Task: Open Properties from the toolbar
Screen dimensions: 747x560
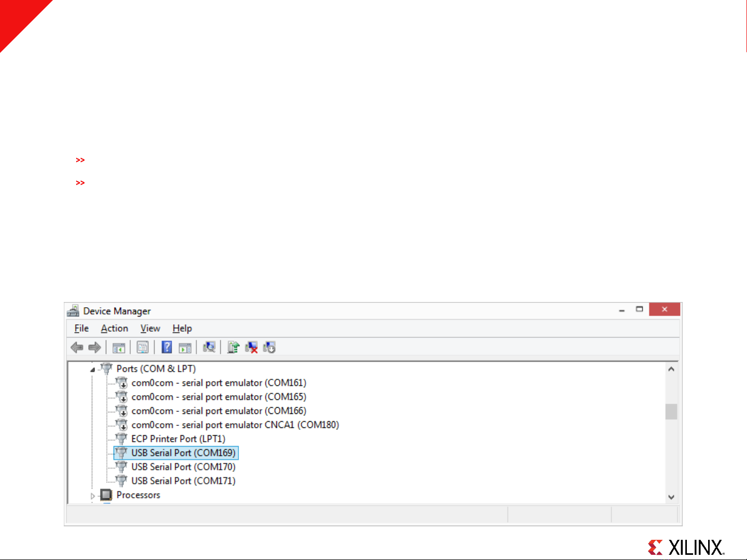Action: 143,348
